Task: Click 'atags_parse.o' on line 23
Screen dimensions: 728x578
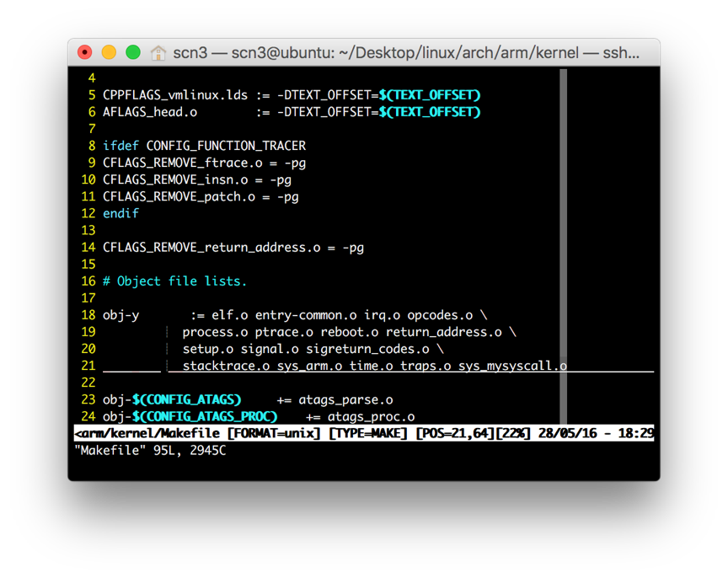Action: click(x=346, y=399)
